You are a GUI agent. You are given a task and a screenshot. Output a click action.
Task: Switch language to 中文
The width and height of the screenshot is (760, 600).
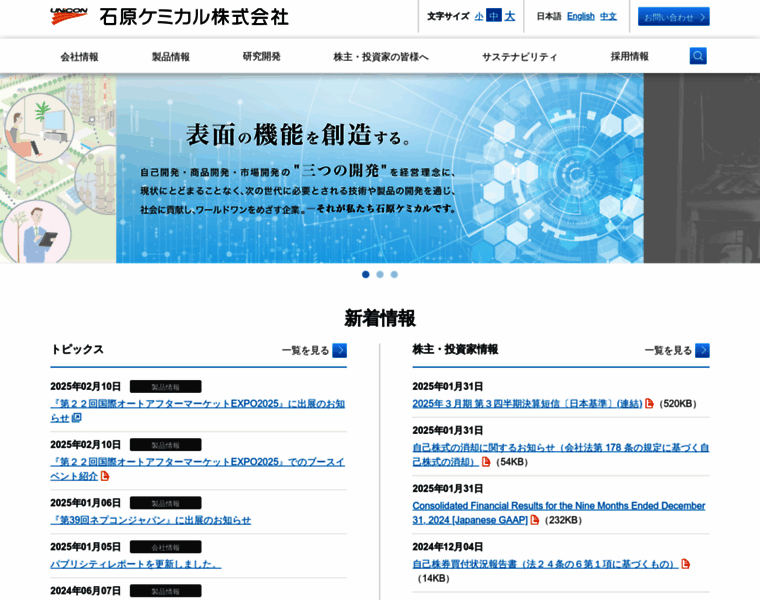[x=608, y=16]
